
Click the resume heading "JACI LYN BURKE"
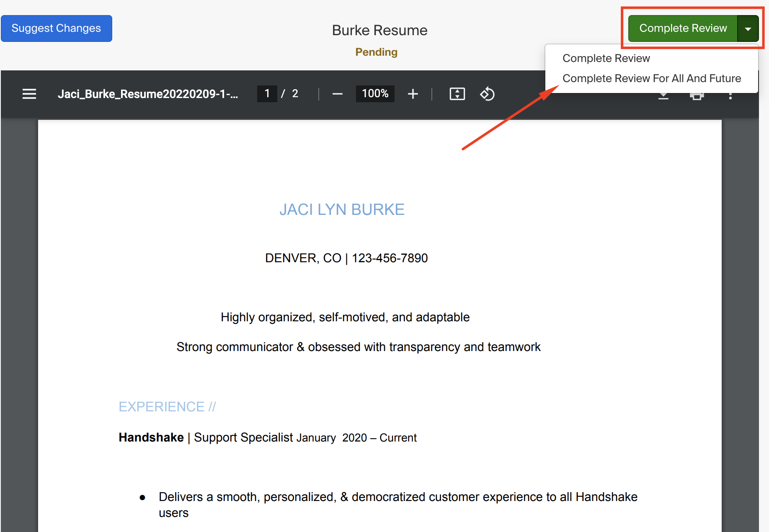point(342,209)
